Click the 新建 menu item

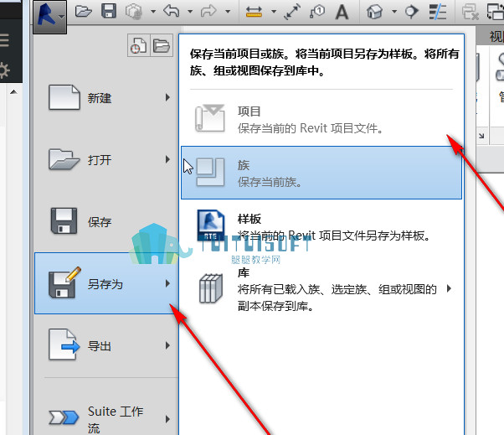(106, 97)
